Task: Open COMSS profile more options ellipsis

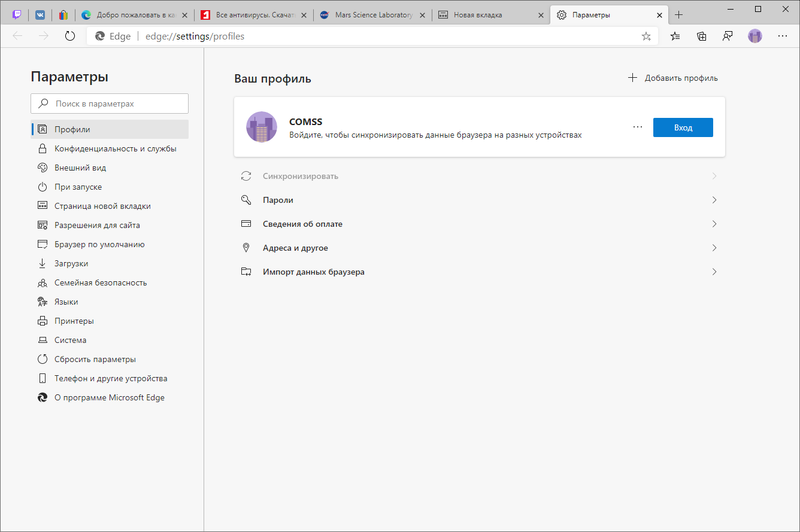Action: click(x=637, y=127)
